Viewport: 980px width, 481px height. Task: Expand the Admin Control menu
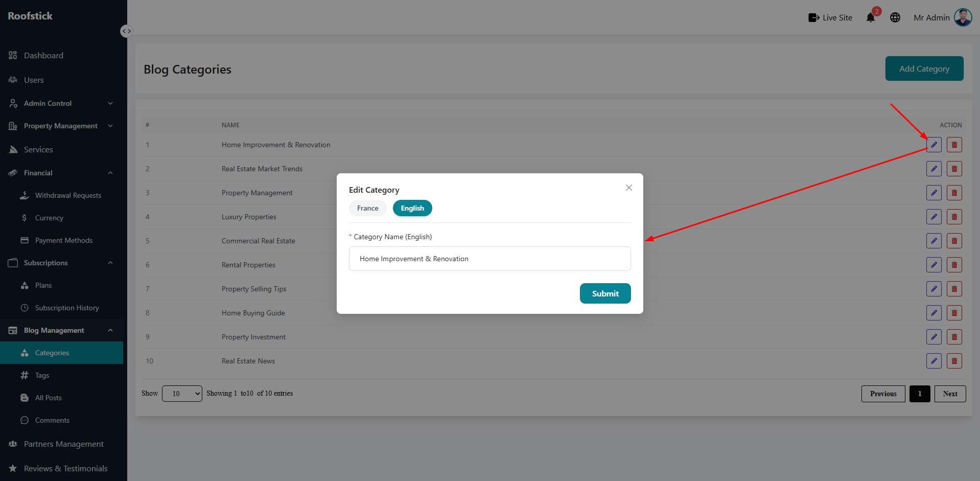coord(61,103)
